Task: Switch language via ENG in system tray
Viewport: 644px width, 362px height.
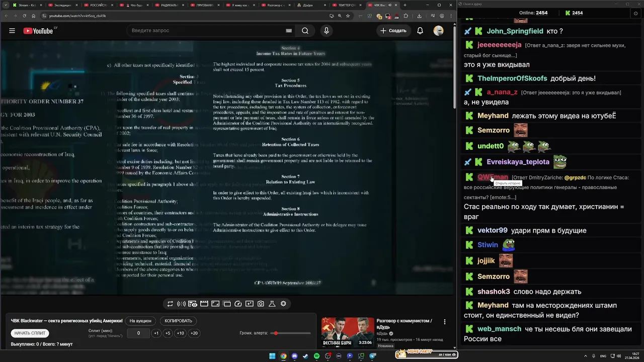Action: 603,356
